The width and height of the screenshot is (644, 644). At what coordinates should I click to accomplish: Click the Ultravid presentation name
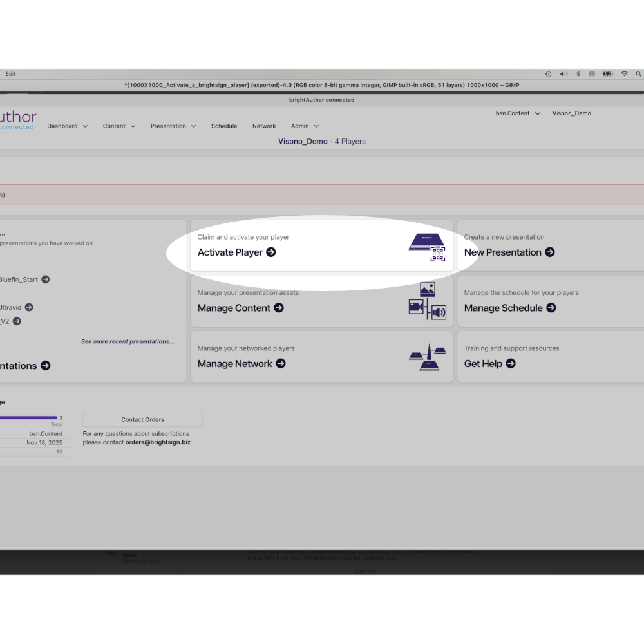(11, 307)
